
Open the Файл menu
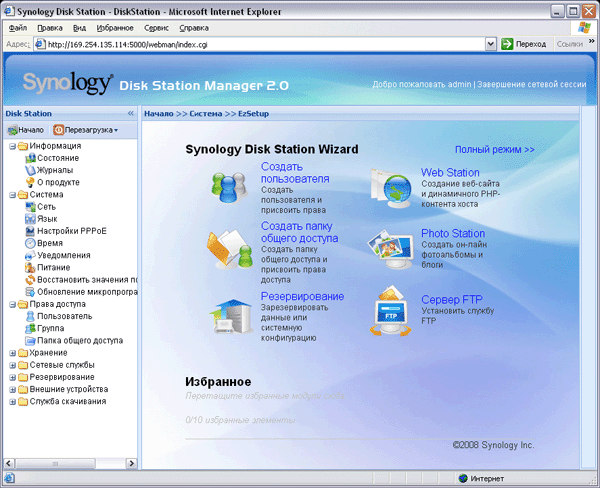[18, 28]
